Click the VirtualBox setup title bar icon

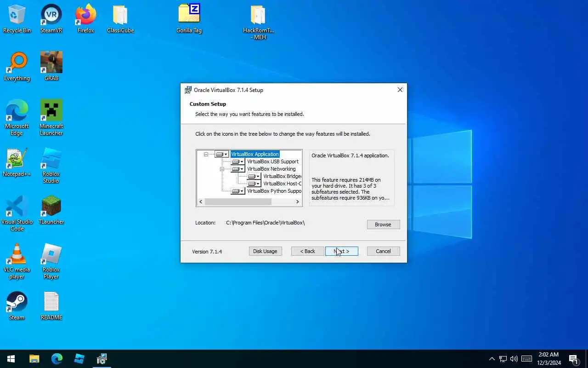click(188, 90)
